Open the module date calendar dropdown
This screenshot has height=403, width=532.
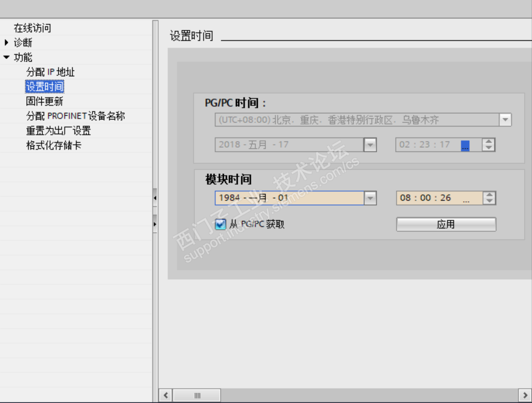[x=370, y=198]
